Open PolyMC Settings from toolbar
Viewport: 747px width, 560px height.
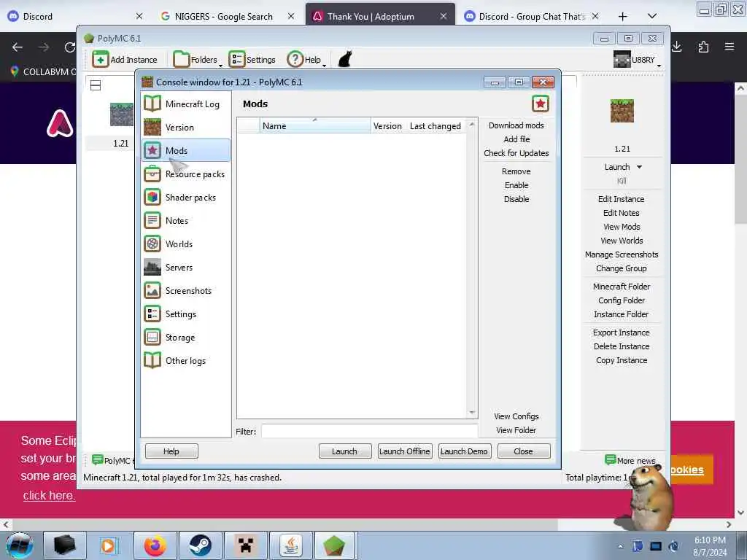point(252,60)
